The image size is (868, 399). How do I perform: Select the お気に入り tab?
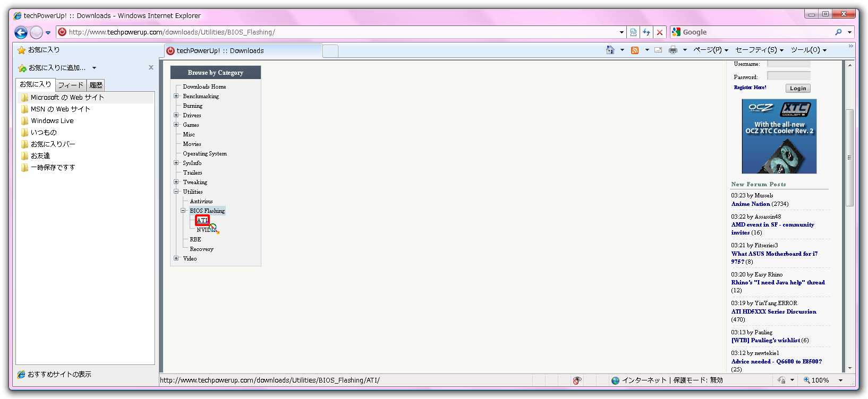[x=36, y=84]
